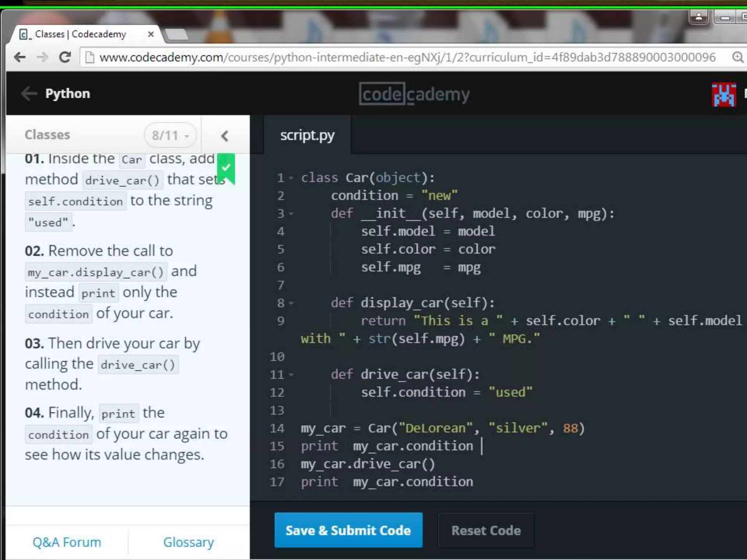This screenshot has height=560, width=747.
Task: Click line 17 print my_car.condition
Action: pos(387,482)
